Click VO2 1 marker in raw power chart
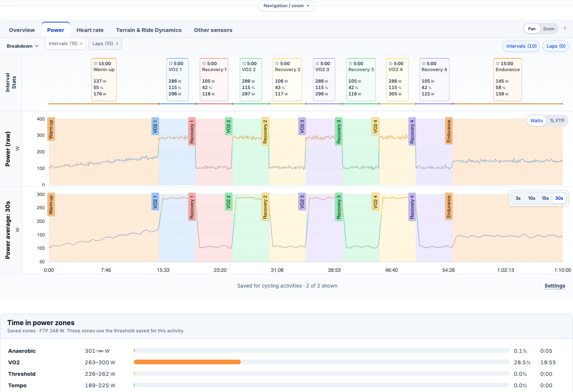 tap(155, 126)
